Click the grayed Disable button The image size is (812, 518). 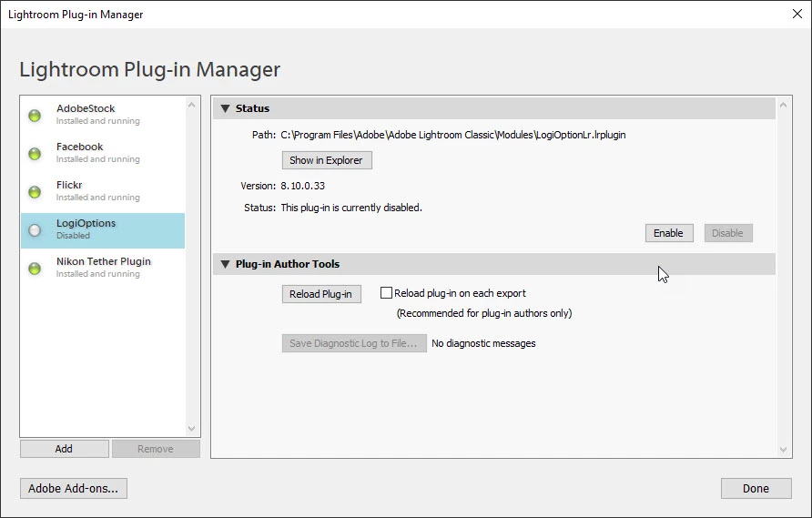point(728,233)
